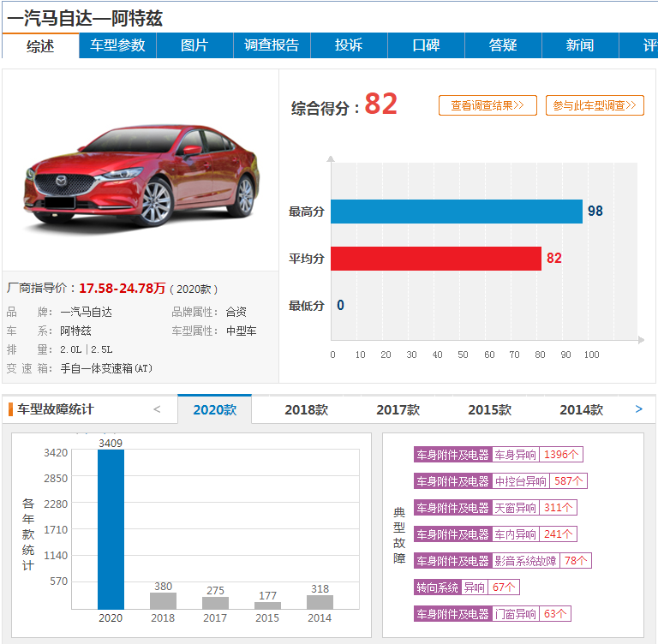Image resolution: width=658 pixels, height=644 pixels.
Task: Click the gray 2015 bar with 177 faults
Action: (x=267, y=605)
